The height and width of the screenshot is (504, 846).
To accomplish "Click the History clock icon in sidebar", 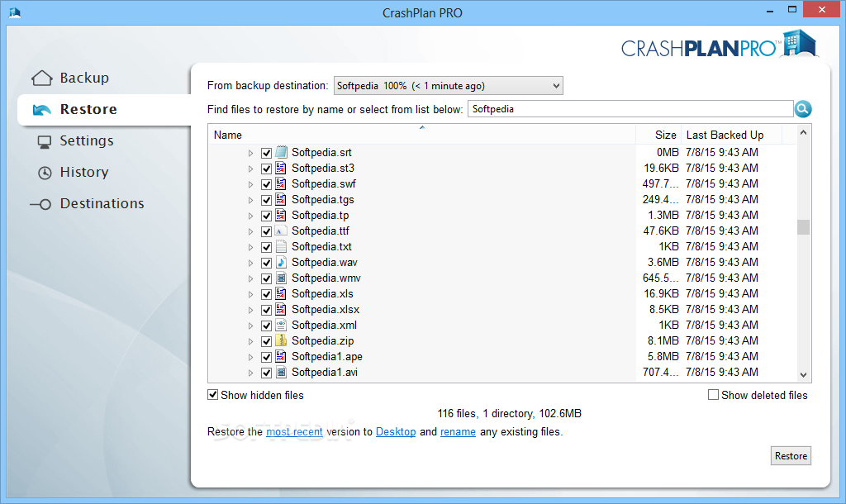I will coord(45,173).
